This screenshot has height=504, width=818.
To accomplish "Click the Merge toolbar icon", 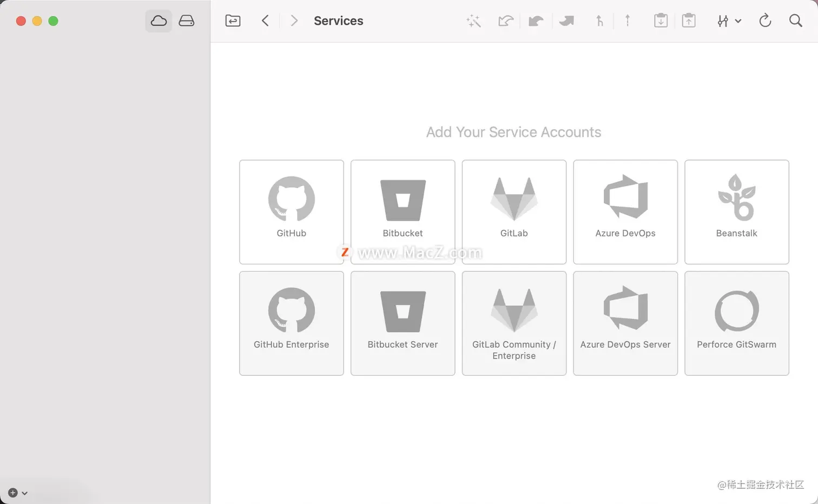I will pos(599,21).
